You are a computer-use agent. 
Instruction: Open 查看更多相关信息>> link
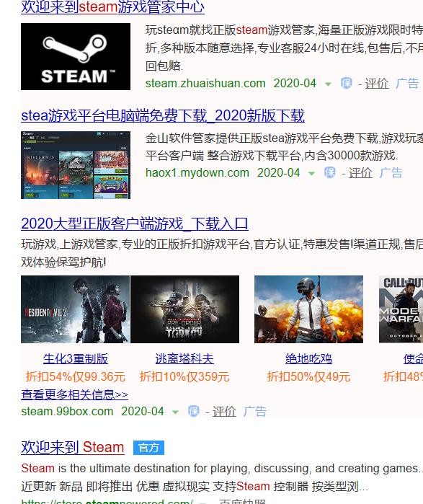point(74,394)
